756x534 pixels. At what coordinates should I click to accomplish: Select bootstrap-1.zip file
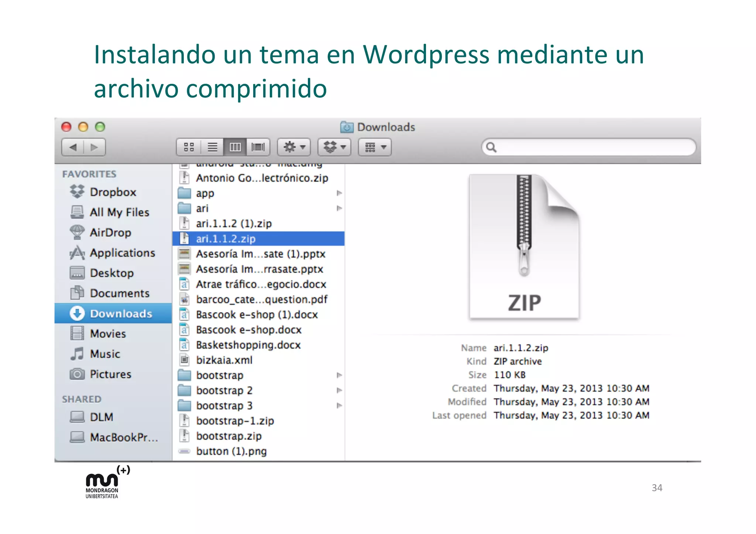[x=258, y=421]
